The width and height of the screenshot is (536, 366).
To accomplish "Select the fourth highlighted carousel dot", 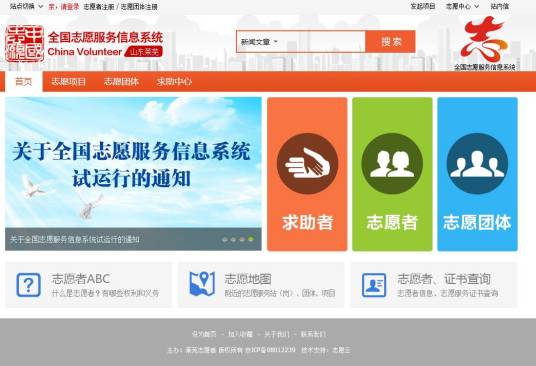I will [x=251, y=239].
